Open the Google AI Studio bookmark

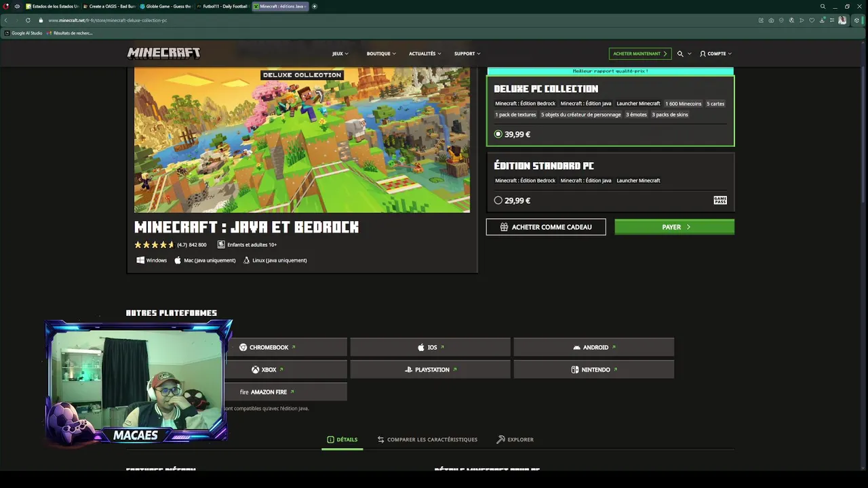point(23,33)
